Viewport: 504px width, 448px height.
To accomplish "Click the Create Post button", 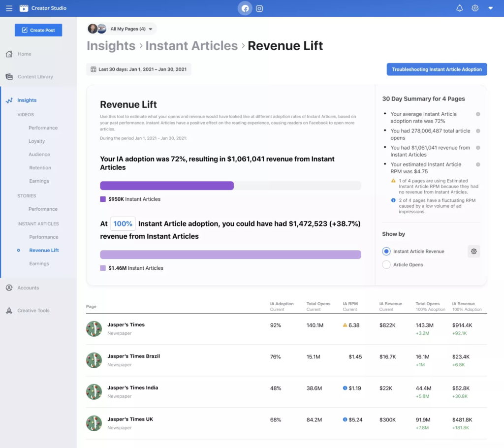I will 38,30.
